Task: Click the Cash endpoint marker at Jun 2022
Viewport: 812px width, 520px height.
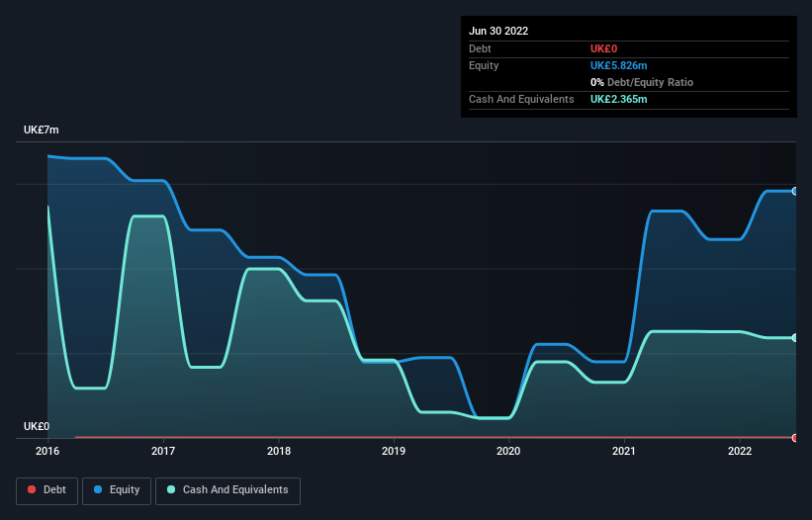Action: [795, 337]
